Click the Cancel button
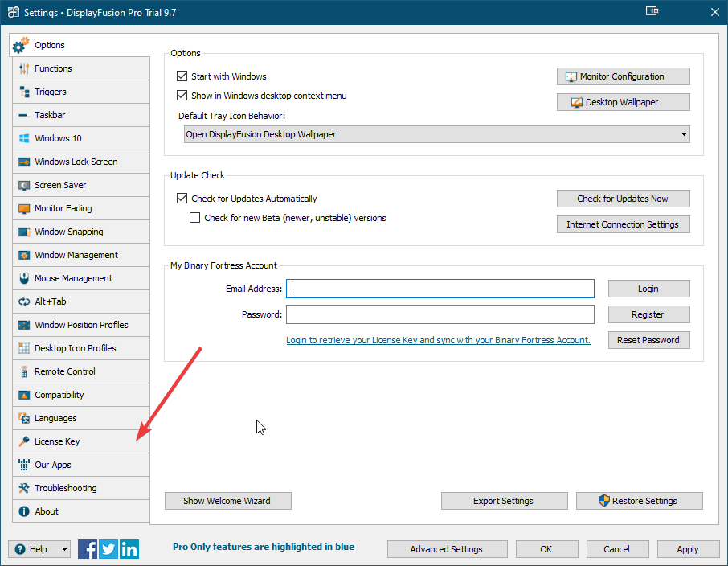This screenshot has height=566, width=728. 617,549
